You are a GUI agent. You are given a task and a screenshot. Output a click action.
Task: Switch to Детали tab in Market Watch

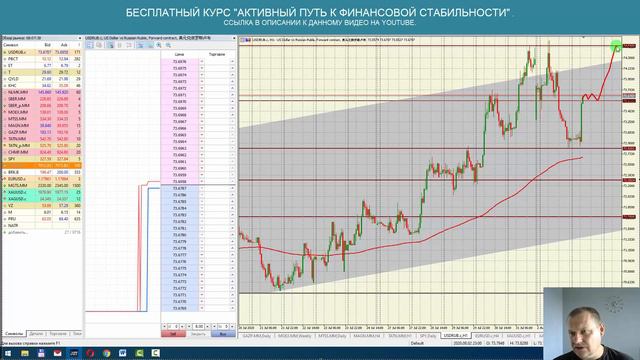coord(36,334)
